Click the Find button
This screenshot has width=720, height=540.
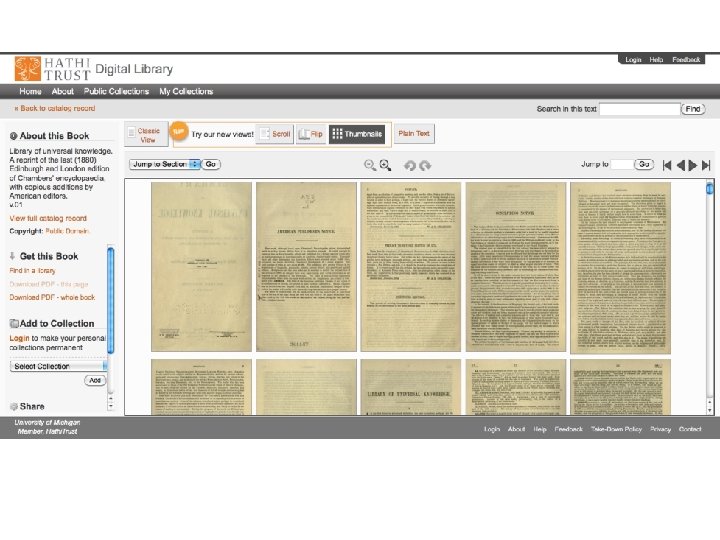[693, 109]
